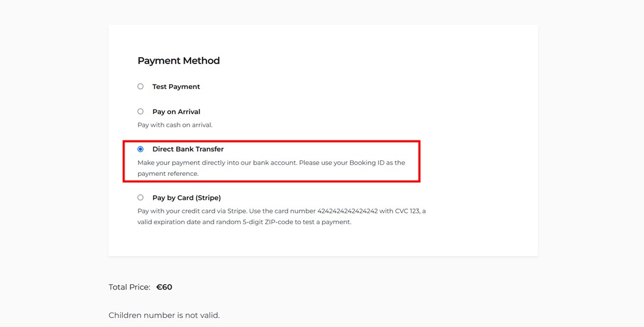Click the children number validation error message
The height and width of the screenshot is (327, 644).
(164, 315)
